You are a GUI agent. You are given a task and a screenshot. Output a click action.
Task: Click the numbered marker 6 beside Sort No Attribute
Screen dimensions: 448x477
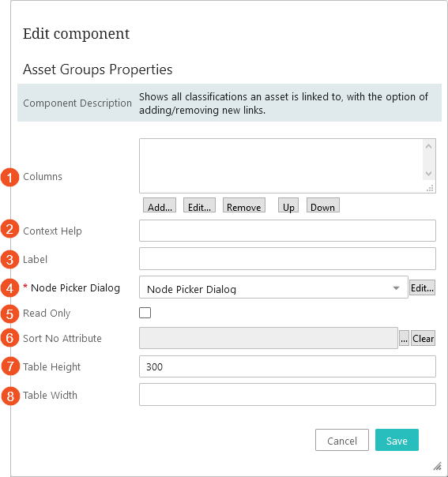(10, 338)
